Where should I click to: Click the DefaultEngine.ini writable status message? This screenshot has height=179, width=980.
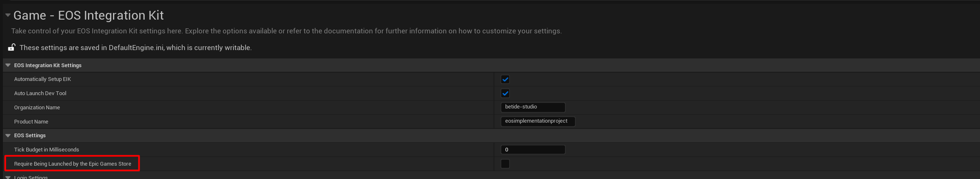(135, 48)
